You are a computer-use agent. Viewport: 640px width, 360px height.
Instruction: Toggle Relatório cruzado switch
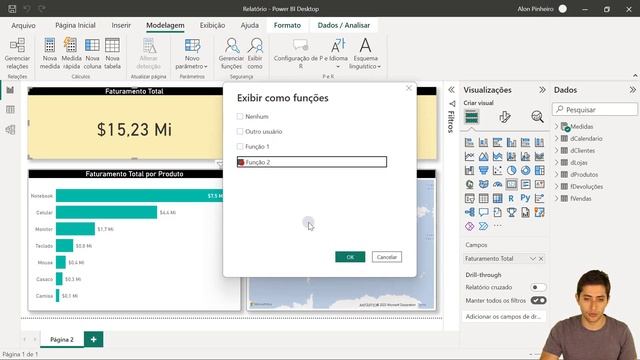pos(538,287)
